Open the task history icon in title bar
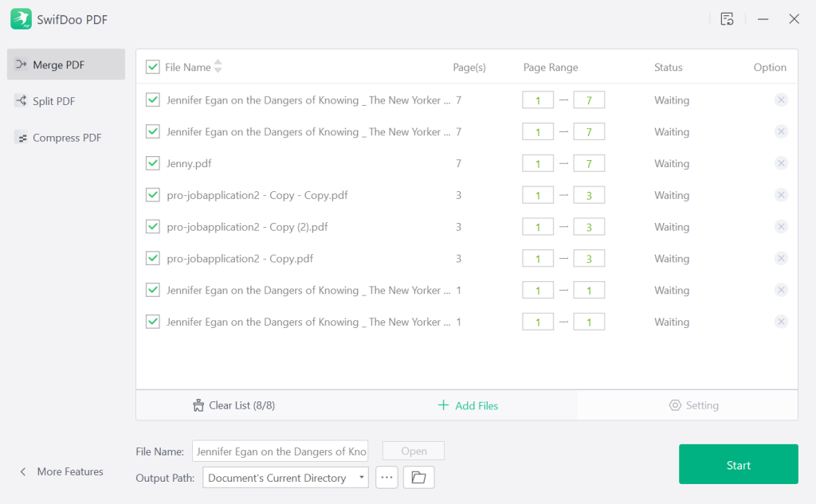Image resolution: width=816 pixels, height=504 pixels. coord(727,19)
